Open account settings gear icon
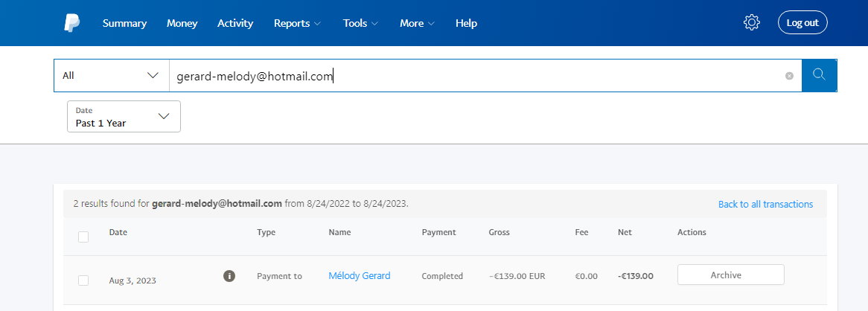The image size is (868, 311). [751, 23]
